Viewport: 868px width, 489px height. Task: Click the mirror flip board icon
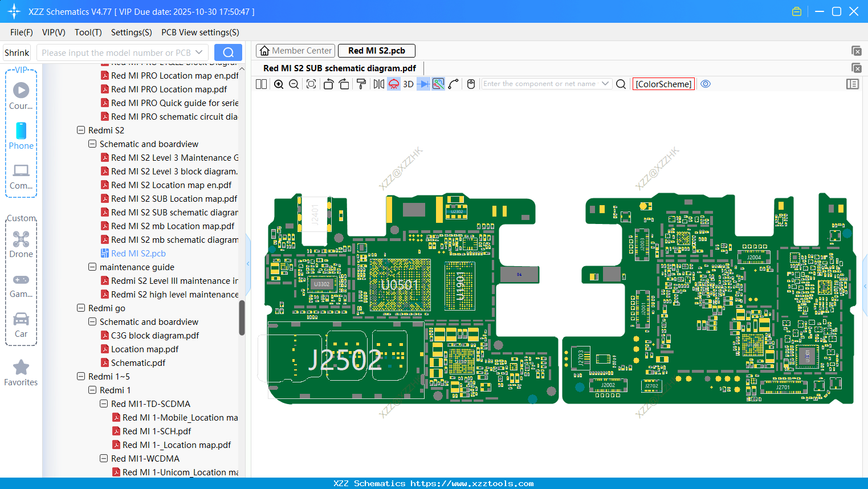(378, 84)
